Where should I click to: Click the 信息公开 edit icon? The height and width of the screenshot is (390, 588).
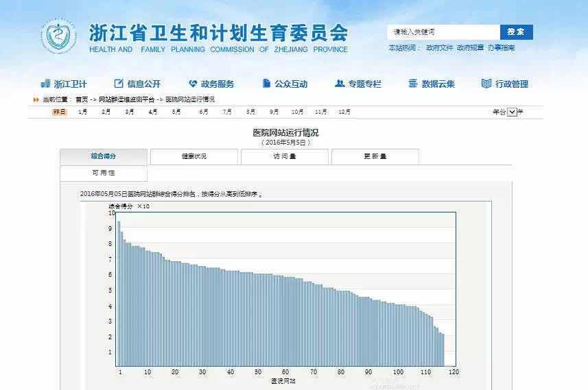tap(119, 84)
